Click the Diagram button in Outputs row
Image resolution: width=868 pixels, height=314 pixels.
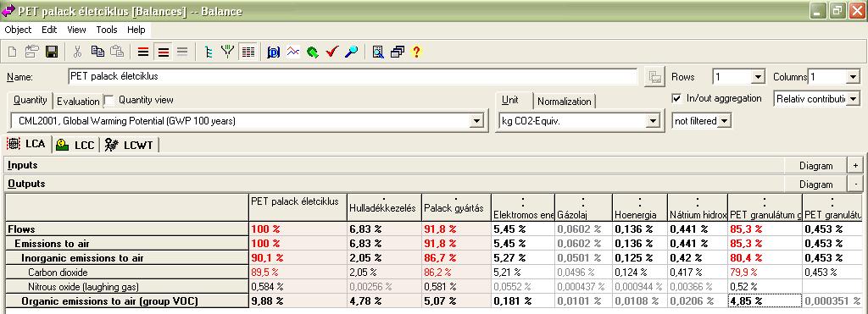[x=816, y=184]
